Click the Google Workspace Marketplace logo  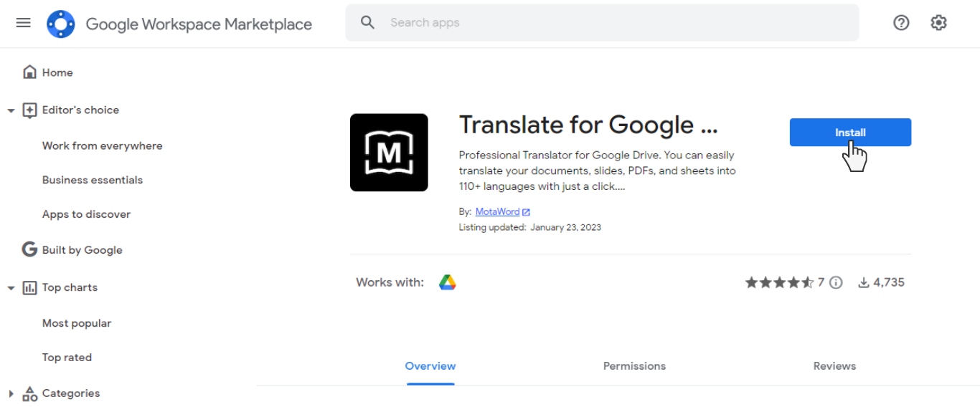click(x=61, y=24)
